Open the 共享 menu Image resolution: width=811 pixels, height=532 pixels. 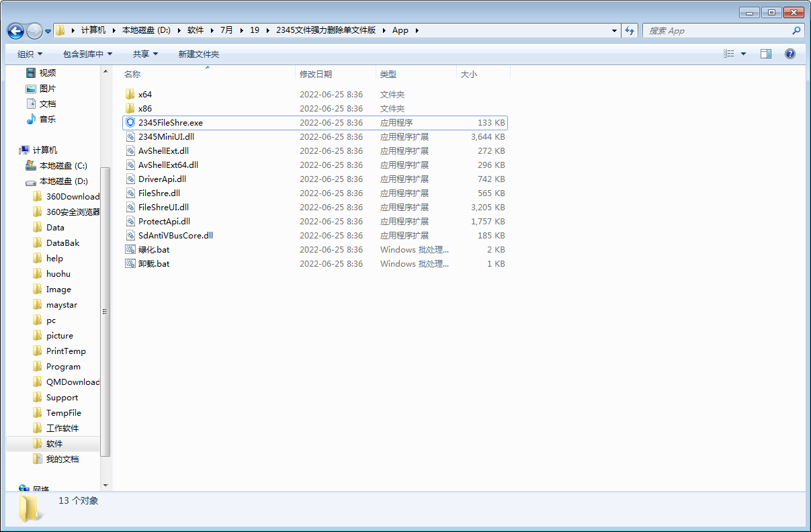pyautogui.click(x=145, y=54)
